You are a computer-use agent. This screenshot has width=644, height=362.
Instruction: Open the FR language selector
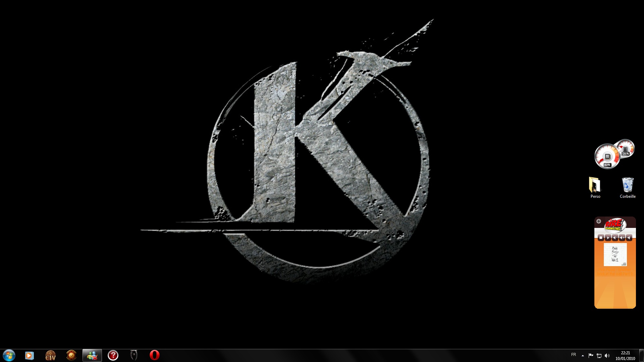tap(574, 355)
